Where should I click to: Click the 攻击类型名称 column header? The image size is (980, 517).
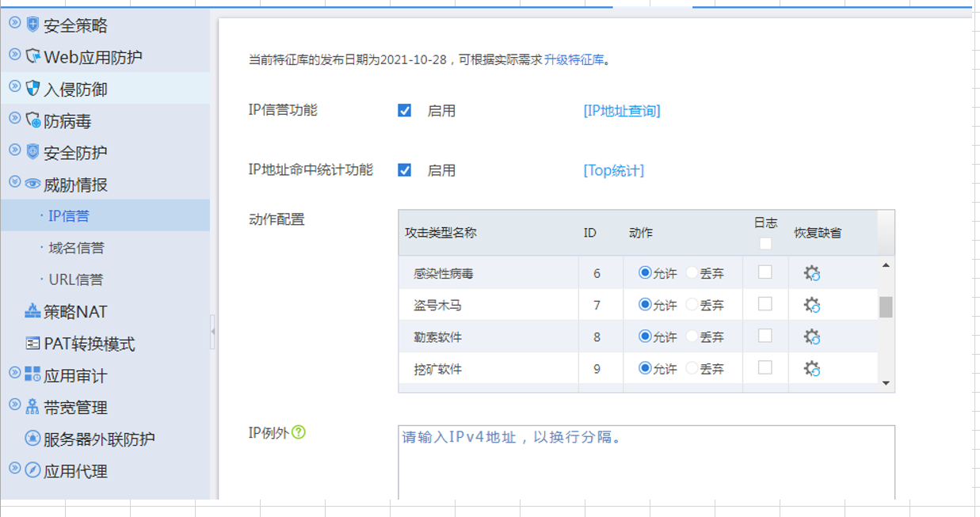coord(440,233)
